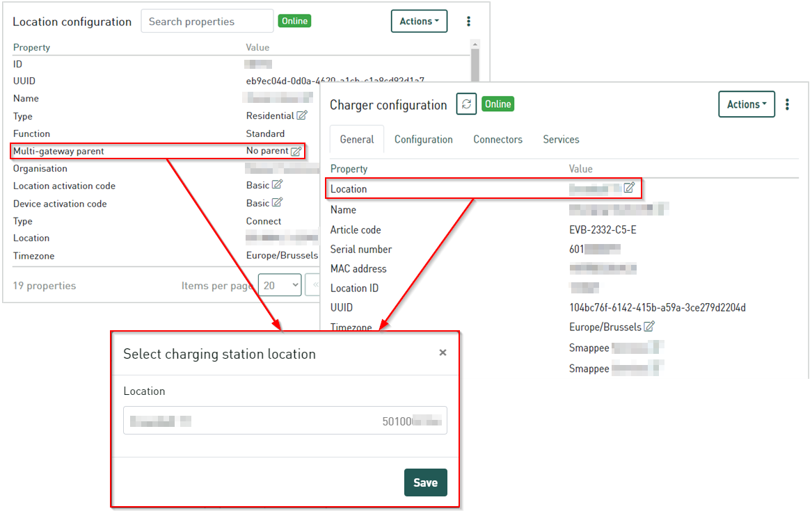812x511 pixels.
Task: Edit the Device activation code
Action: [278, 202]
